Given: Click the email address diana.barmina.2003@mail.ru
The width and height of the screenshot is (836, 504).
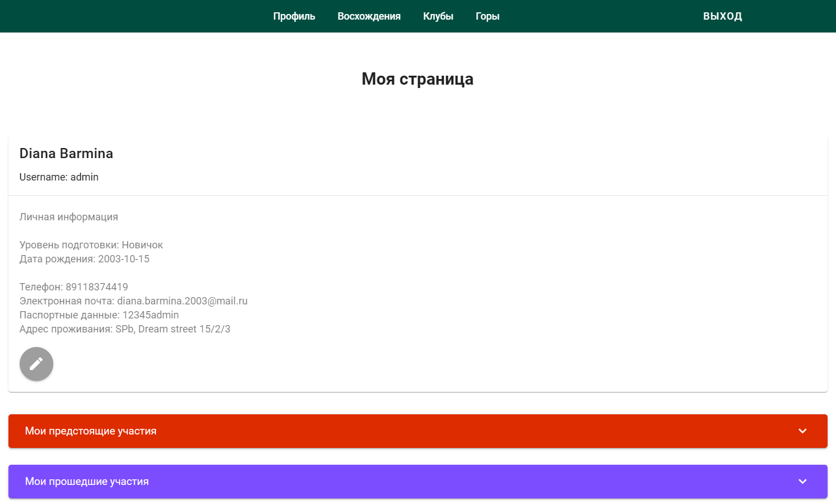Looking at the screenshot, I should coord(182,300).
